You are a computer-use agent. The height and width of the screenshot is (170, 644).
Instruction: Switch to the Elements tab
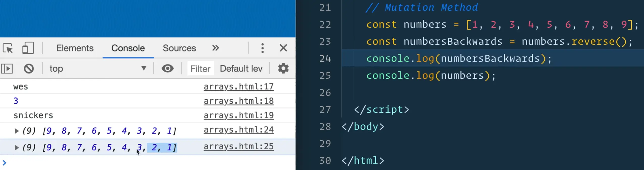coord(75,48)
